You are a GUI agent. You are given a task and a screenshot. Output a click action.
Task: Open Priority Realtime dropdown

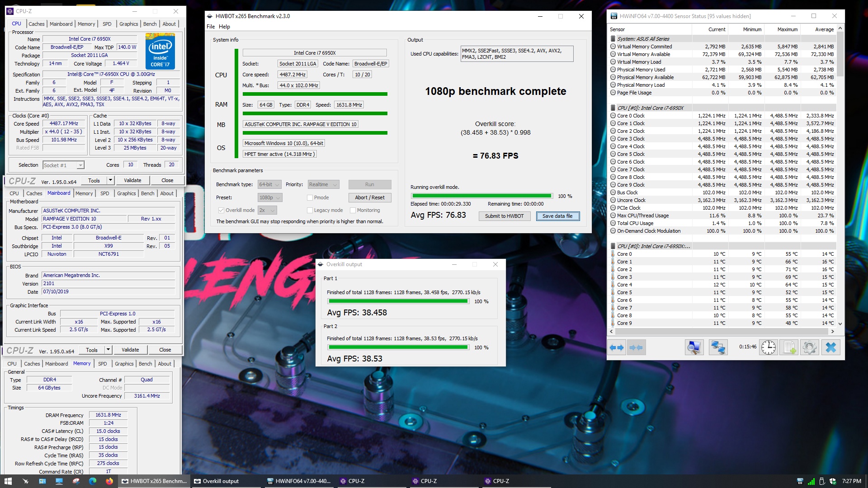323,184
